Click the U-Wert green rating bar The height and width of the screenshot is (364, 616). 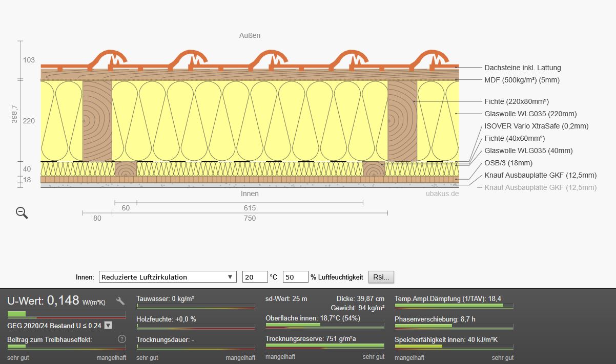[x=67, y=314]
